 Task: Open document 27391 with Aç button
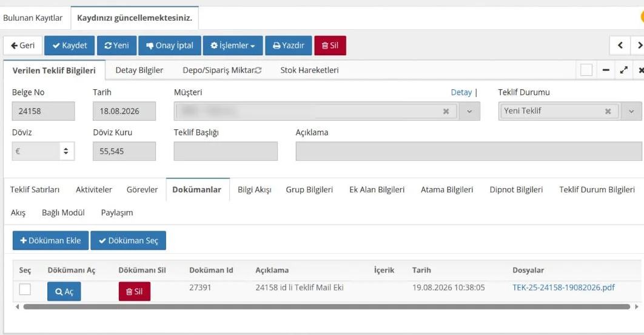click(64, 291)
